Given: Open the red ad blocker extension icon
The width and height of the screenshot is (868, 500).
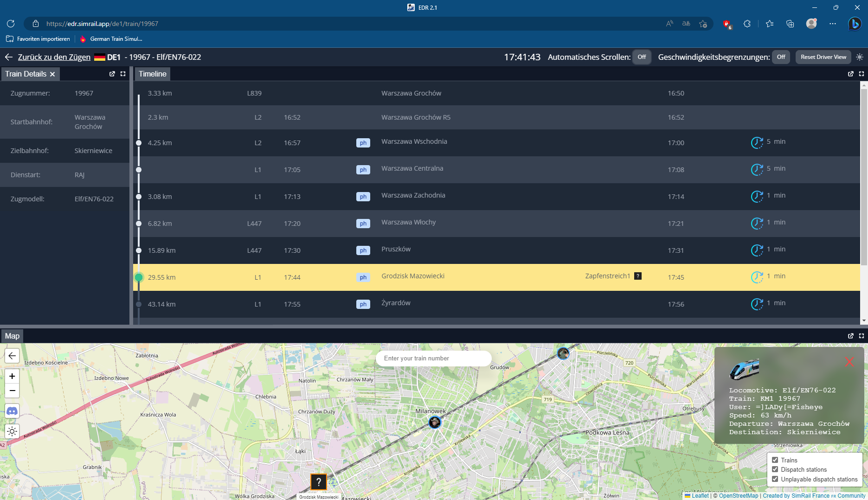Looking at the screenshot, I should 727,24.
